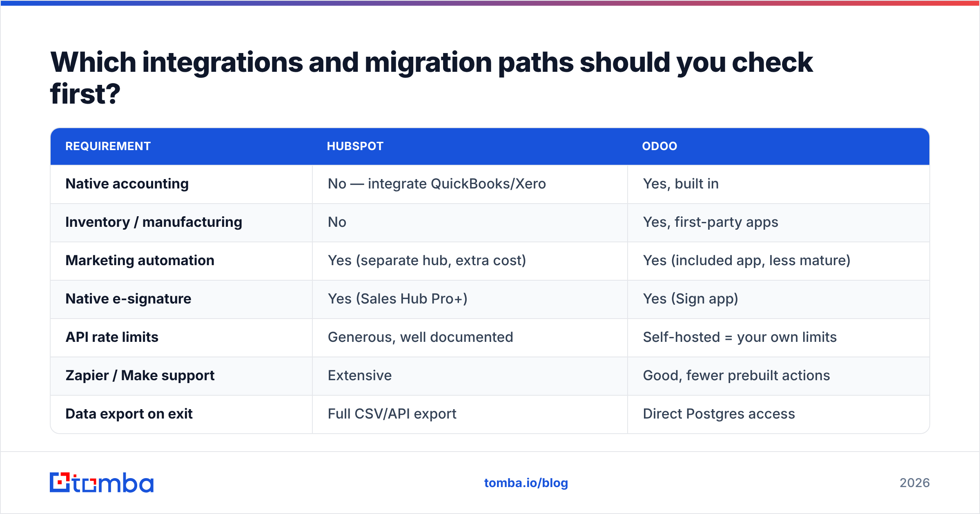Click 'Yes (separate hub, extra cost)' cell
This screenshot has height=514, width=980.
pyautogui.click(x=427, y=261)
